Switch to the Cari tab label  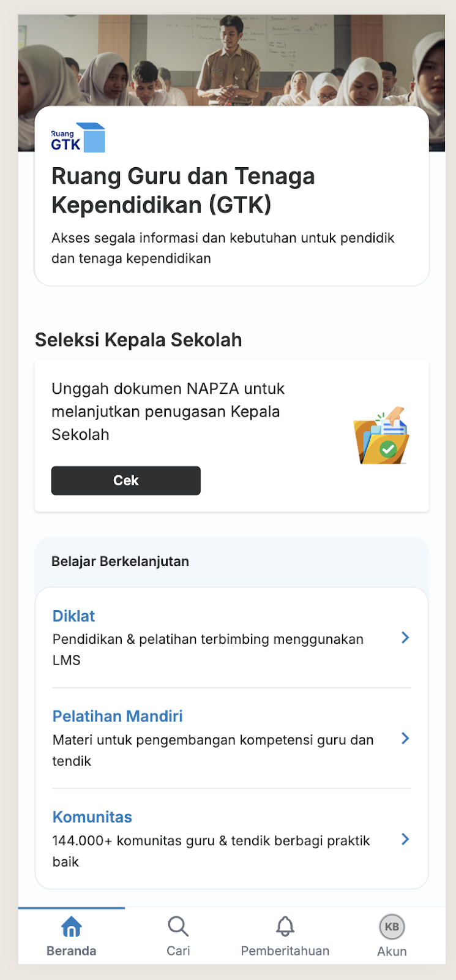tap(178, 951)
